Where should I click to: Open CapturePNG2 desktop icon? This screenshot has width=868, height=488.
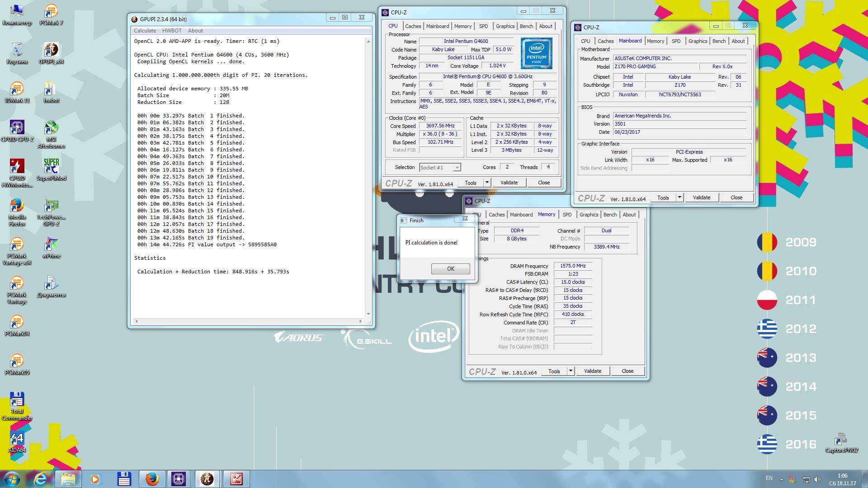click(x=841, y=442)
